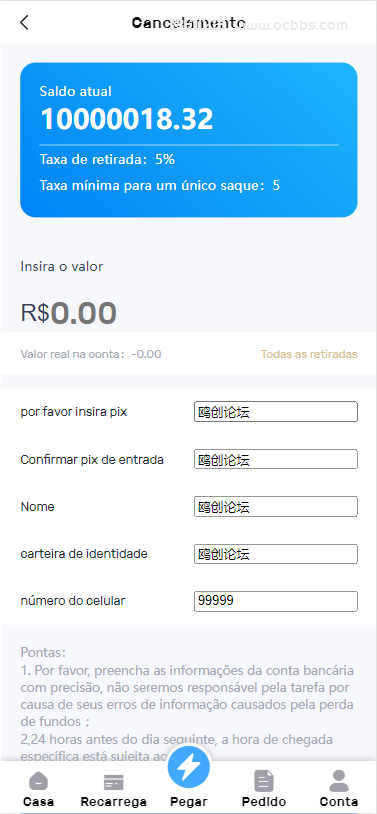Select the Recarrega tab label
Viewport: 377px width, 814px height.
coord(114,802)
